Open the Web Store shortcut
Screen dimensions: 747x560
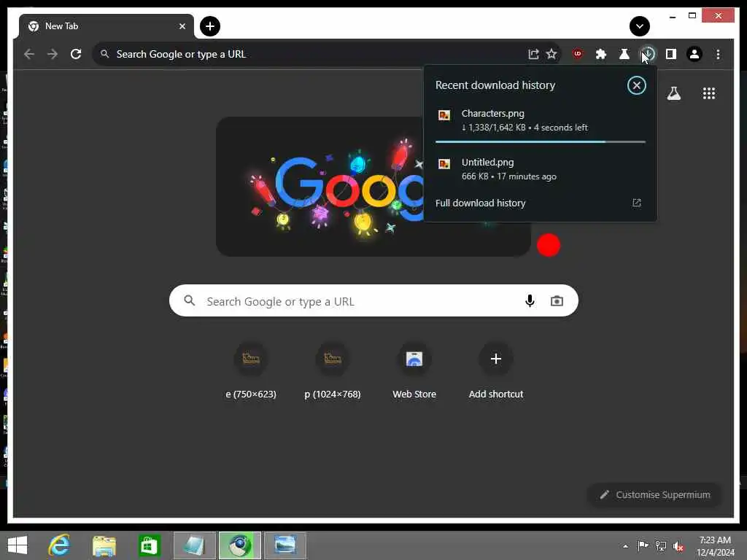(x=414, y=371)
